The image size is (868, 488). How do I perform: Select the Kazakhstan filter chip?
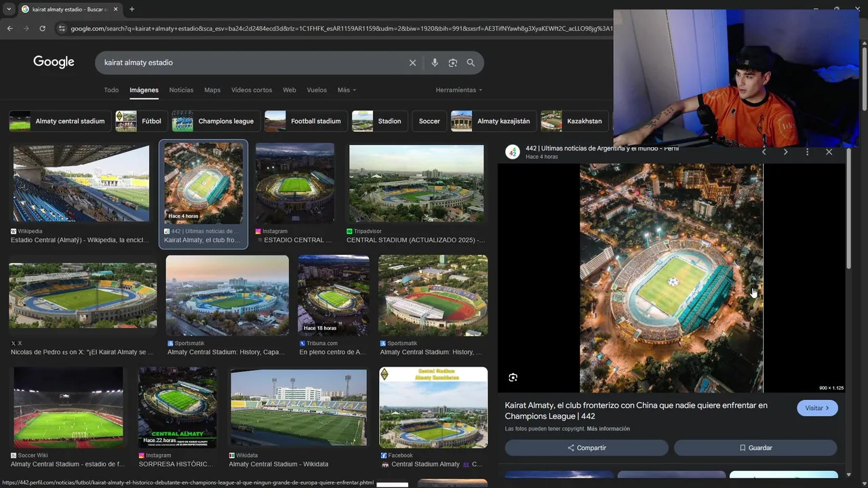coord(575,121)
